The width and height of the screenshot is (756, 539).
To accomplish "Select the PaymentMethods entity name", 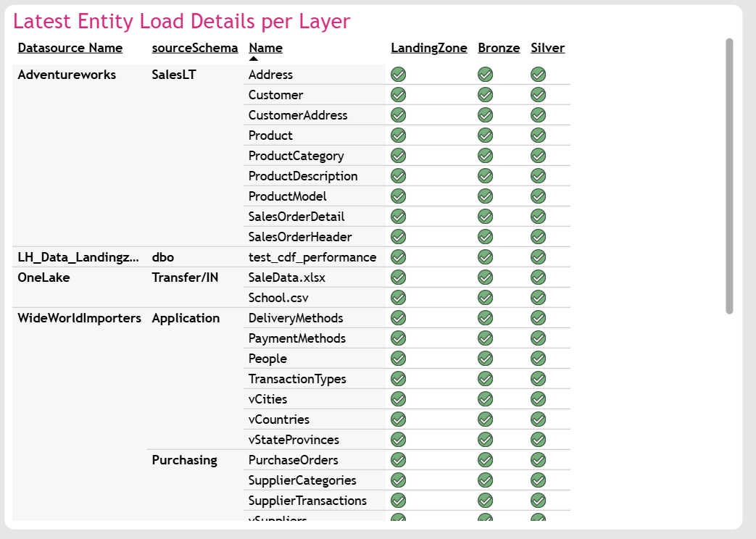I will [x=297, y=338].
